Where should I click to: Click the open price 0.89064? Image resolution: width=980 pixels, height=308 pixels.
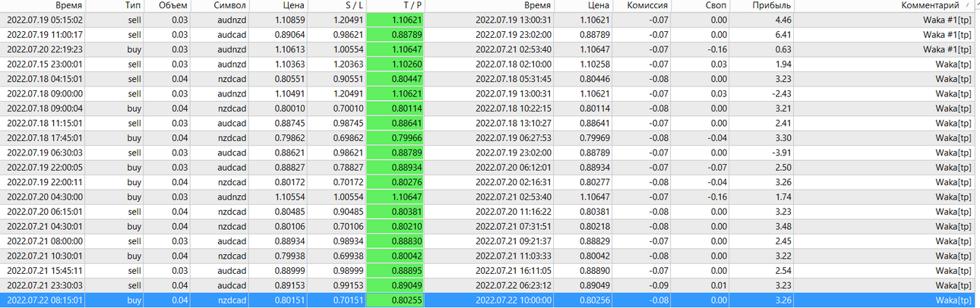pyautogui.click(x=289, y=34)
